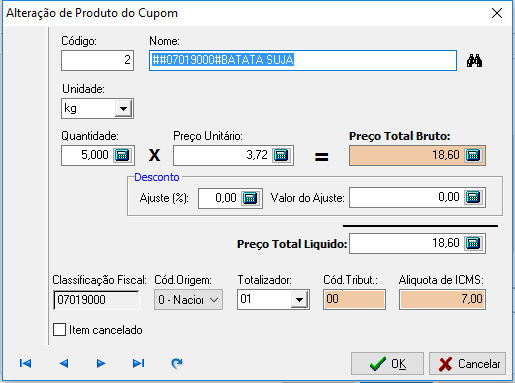Click into the Nome text field
Screen dimensions: 515x383
click(x=303, y=60)
